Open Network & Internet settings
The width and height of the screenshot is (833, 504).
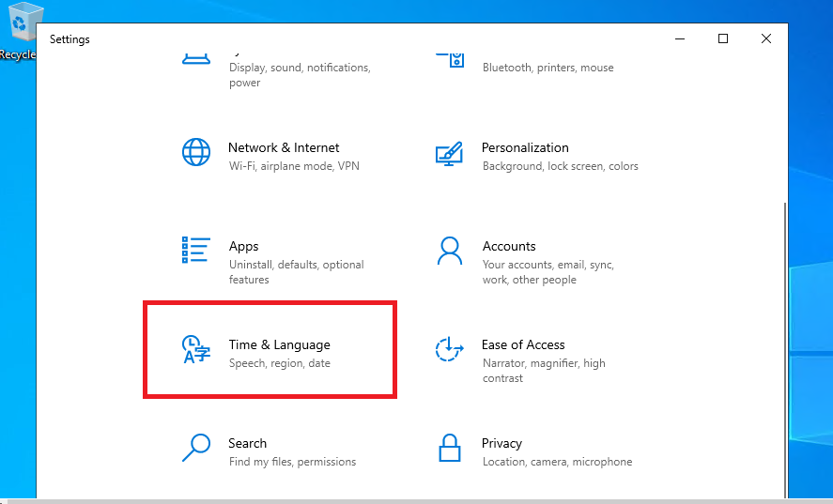pos(284,147)
